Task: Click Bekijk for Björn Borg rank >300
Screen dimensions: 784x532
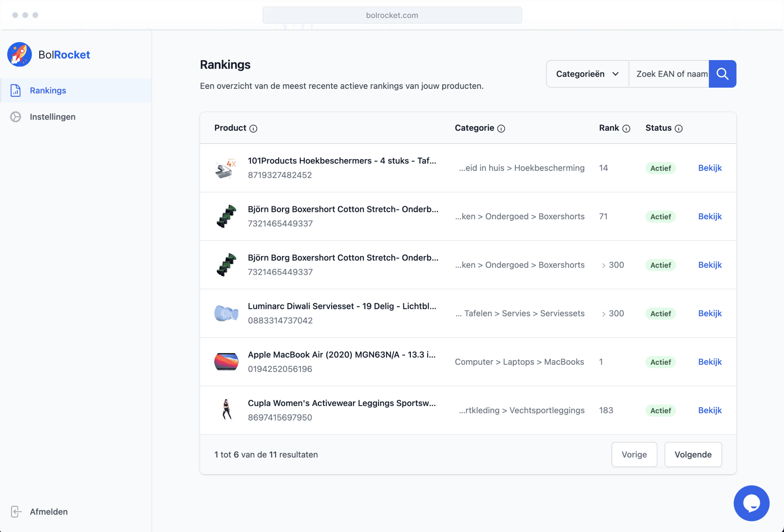Action: coord(710,265)
